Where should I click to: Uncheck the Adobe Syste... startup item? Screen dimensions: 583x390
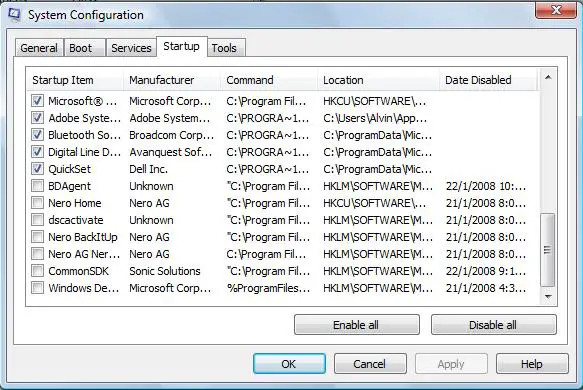[37, 118]
